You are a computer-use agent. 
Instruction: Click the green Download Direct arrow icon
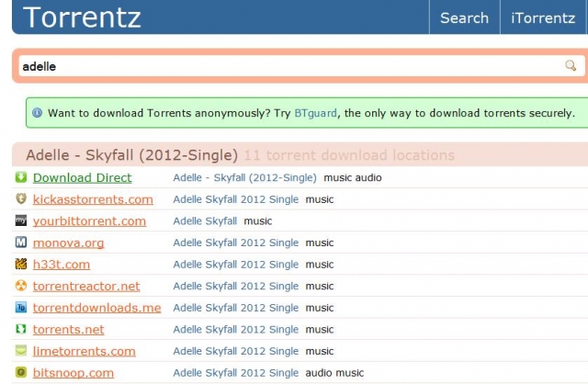point(21,177)
